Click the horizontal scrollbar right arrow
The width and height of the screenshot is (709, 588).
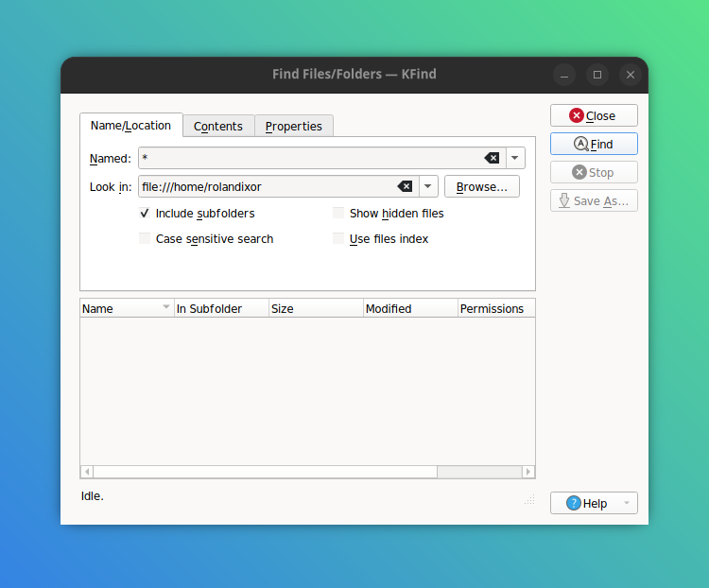tap(528, 472)
